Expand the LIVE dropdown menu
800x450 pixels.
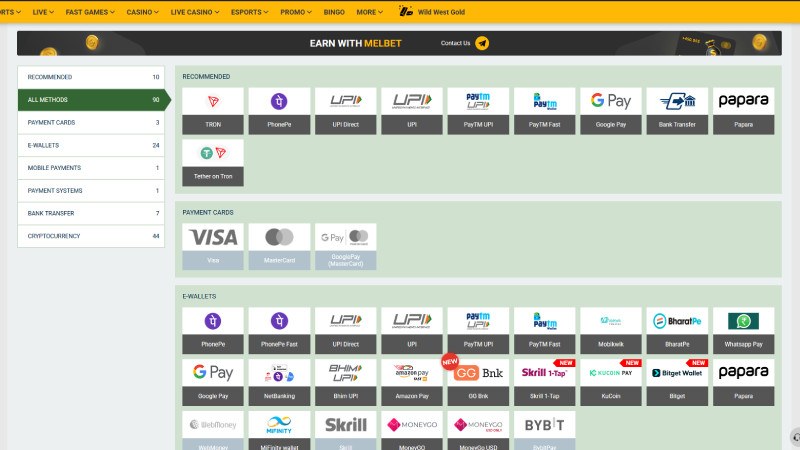click(43, 12)
